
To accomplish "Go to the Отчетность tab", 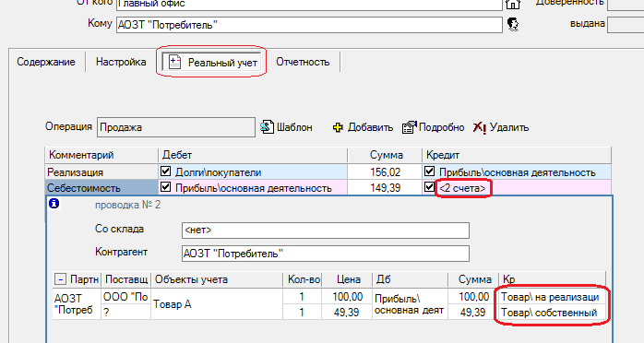I will point(303,62).
